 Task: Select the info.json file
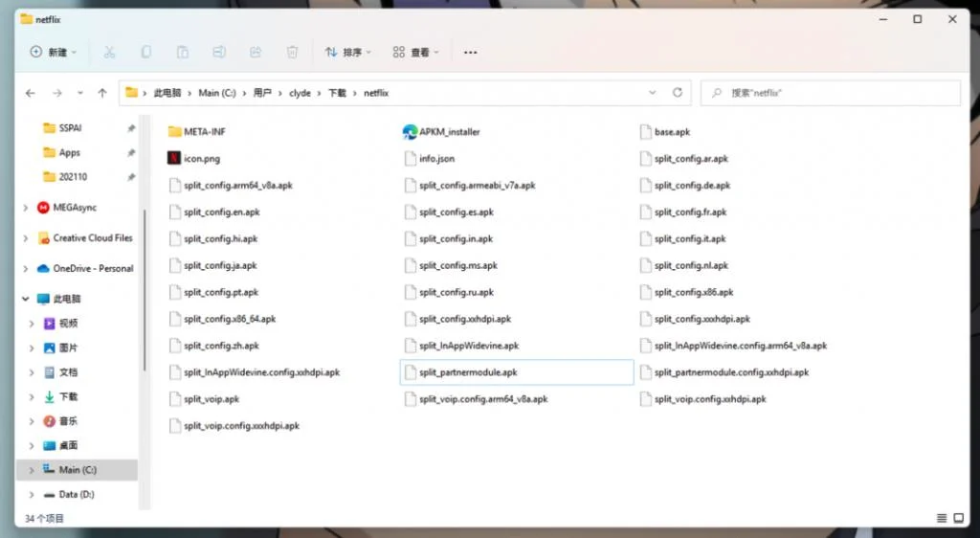[430, 159]
